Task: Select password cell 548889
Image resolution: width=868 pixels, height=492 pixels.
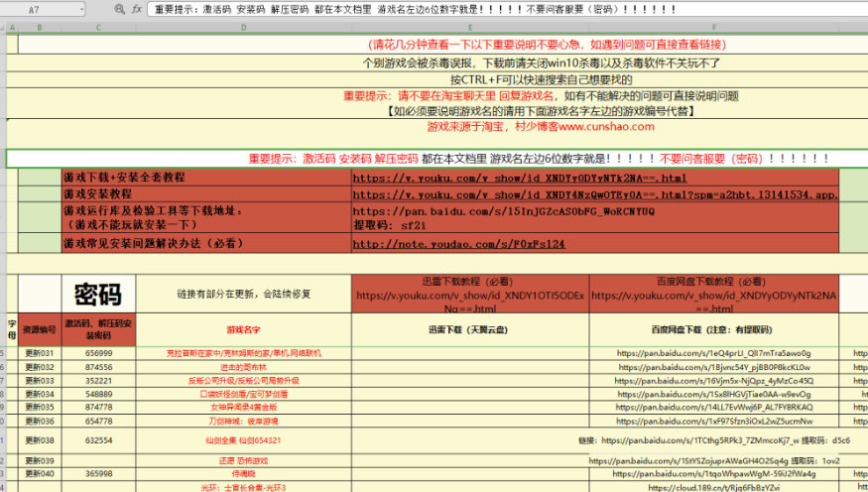Action: pos(98,394)
